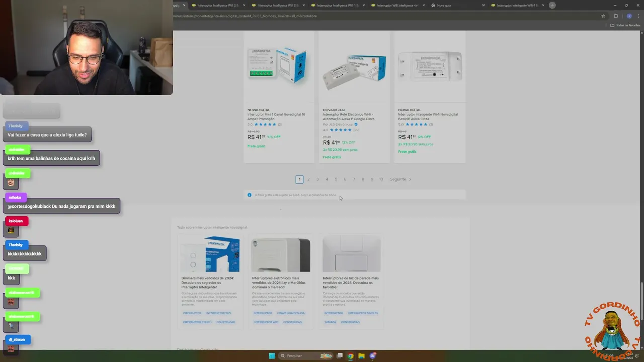The width and height of the screenshot is (644, 362).
Task: Click the TOMADA tag
Action: tap(330, 322)
